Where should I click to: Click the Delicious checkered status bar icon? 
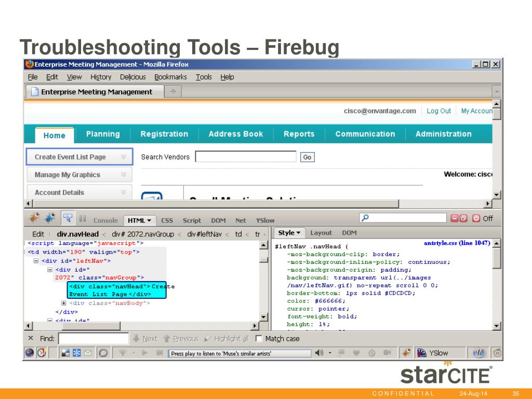click(65, 353)
